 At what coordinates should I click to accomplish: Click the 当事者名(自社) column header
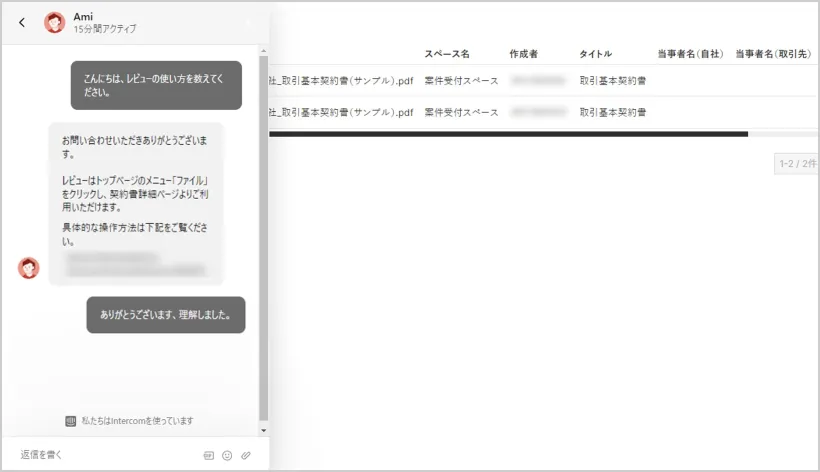point(690,53)
